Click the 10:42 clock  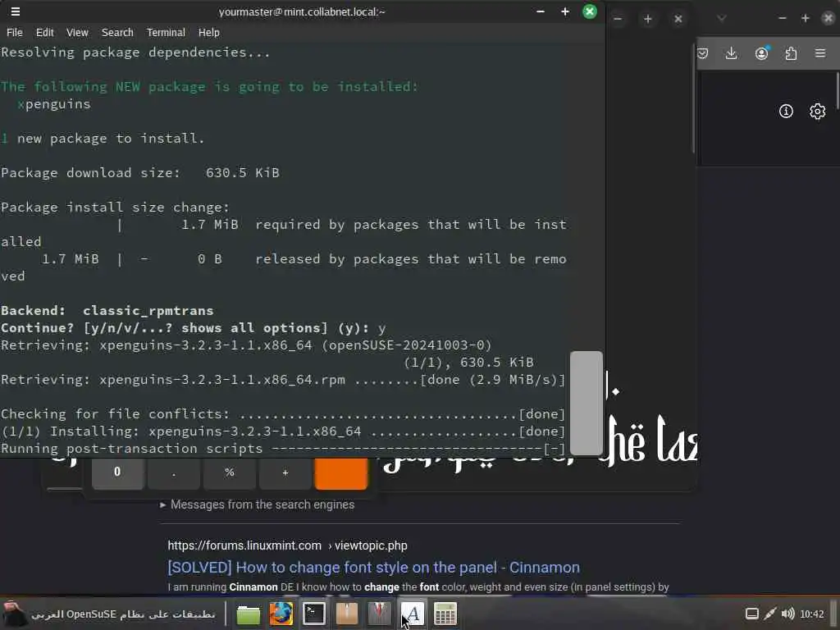pos(811,614)
